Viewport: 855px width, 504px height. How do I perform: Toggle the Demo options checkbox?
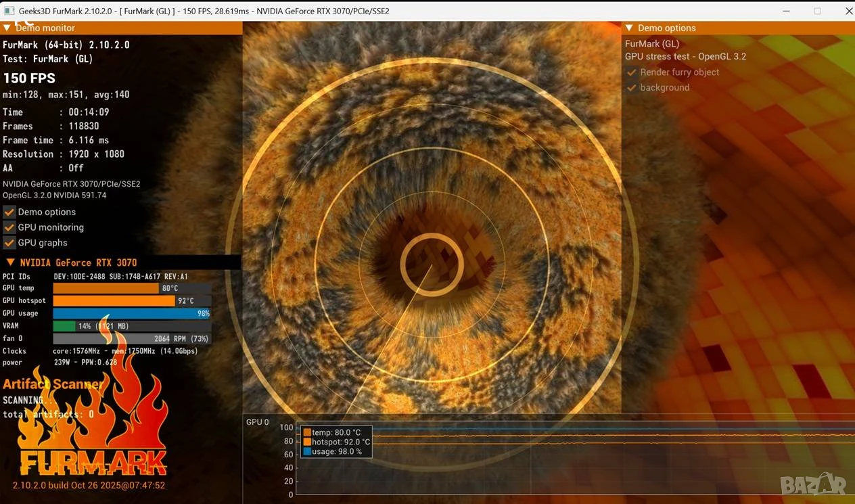pyautogui.click(x=9, y=212)
